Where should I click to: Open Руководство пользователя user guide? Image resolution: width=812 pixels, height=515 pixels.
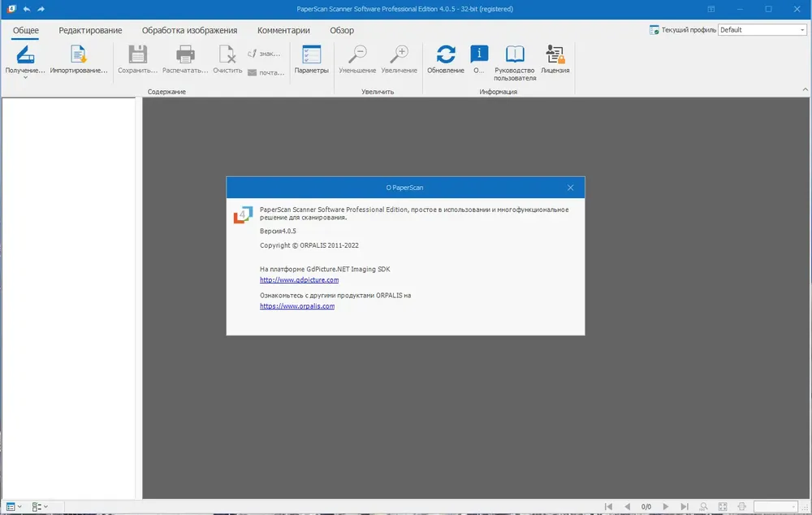(515, 54)
